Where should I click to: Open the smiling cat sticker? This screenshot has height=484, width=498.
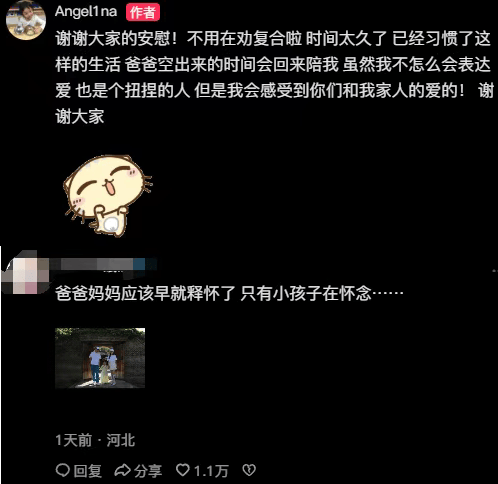pyautogui.click(x=108, y=196)
